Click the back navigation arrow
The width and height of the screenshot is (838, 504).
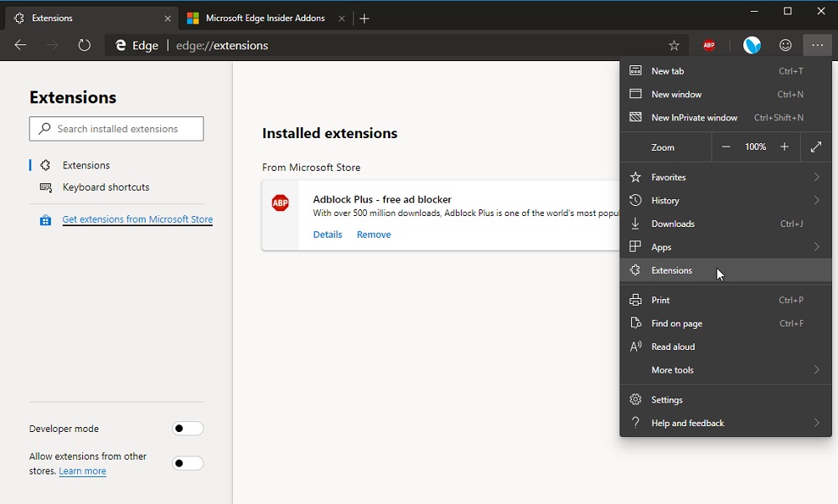[20, 45]
